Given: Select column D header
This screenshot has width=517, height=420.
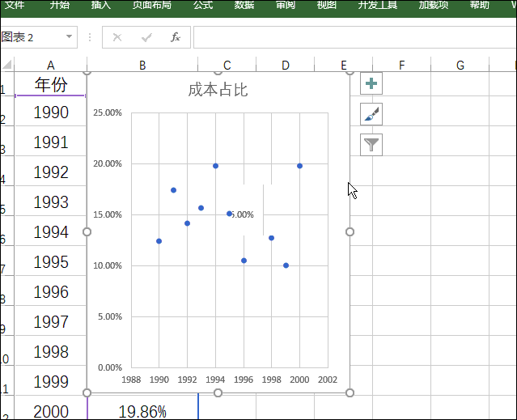Looking at the screenshot, I should pyautogui.click(x=286, y=65).
